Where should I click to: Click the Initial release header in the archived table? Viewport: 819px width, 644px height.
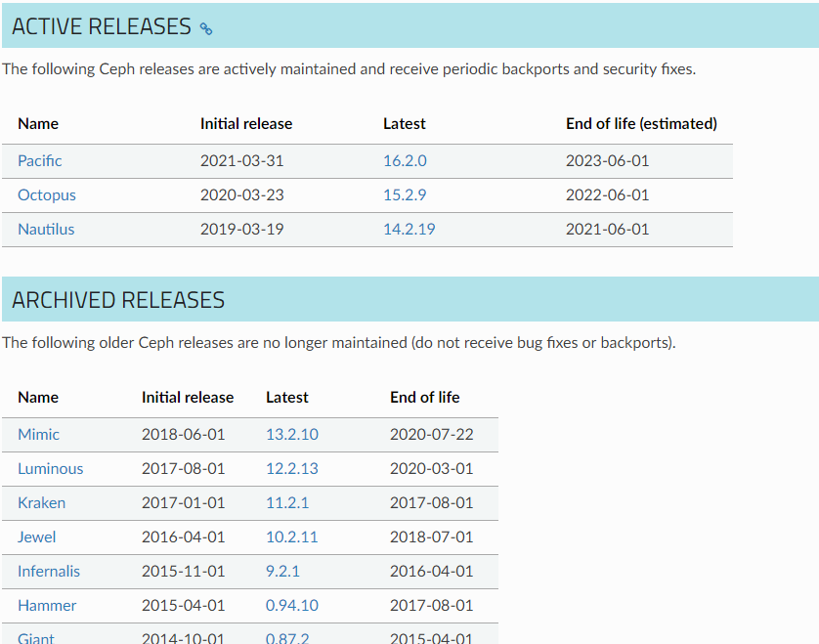[188, 398]
